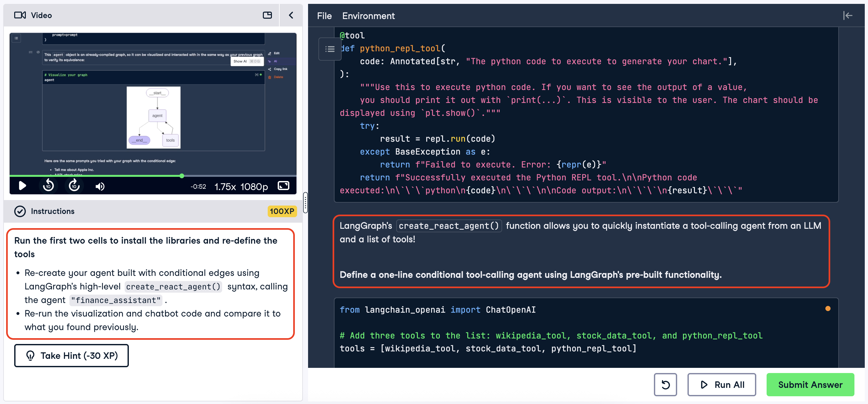868x404 pixels.
Task: Pop out video picture-in-picture icon
Action: click(267, 15)
